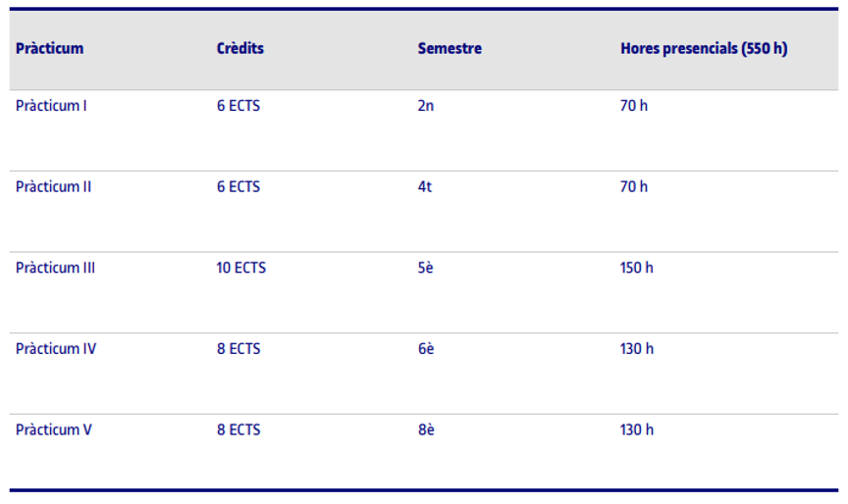
Task: Click the 6è semester cell
Action: (425, 348)
